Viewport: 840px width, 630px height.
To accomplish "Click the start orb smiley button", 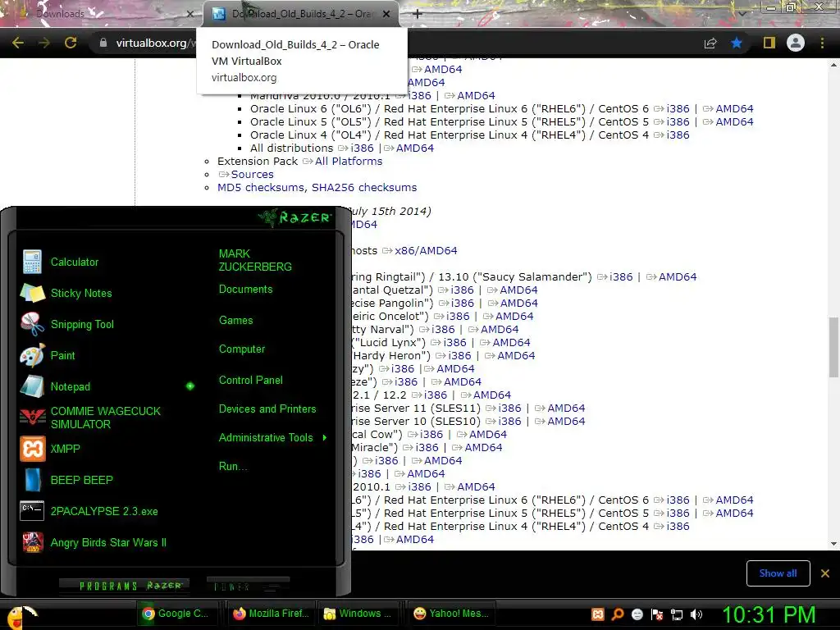I will pos(20,616).
